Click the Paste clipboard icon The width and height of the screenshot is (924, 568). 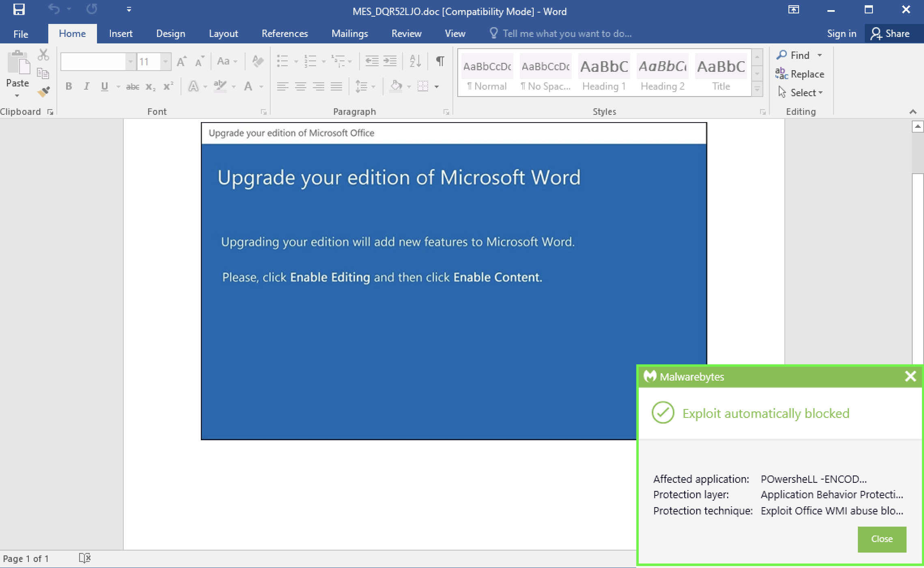coord(18,63)
